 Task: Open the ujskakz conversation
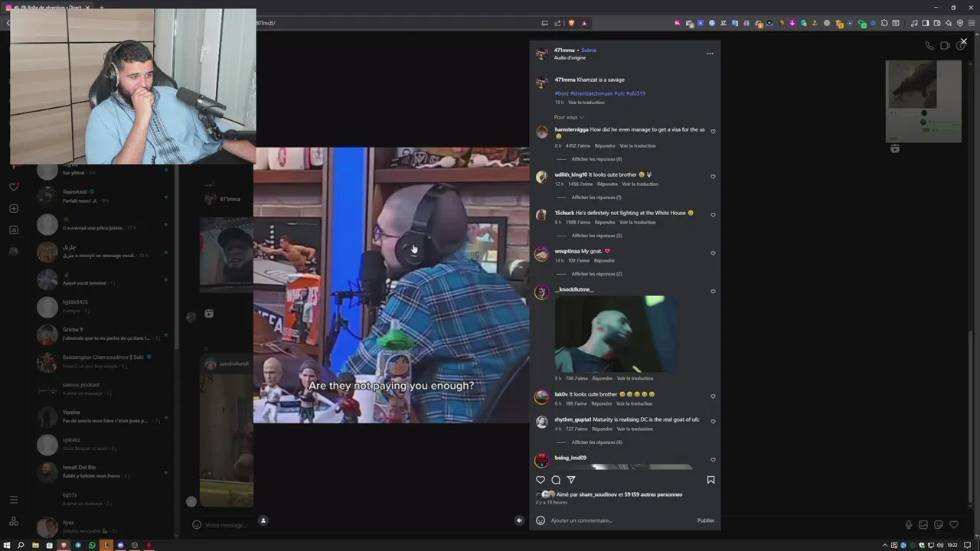[103, 444]
